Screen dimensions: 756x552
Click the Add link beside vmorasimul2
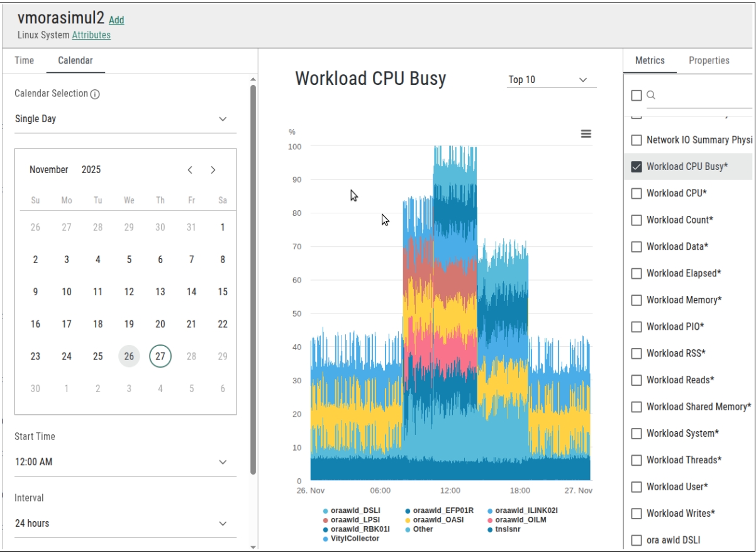pyautogui.click(x=116, y=20)
